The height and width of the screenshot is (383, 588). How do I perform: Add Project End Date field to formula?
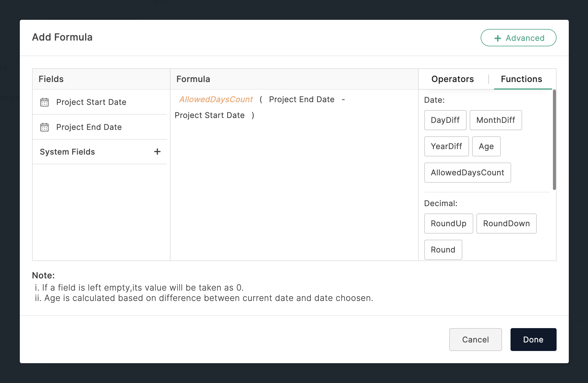(x=100, y=127)
